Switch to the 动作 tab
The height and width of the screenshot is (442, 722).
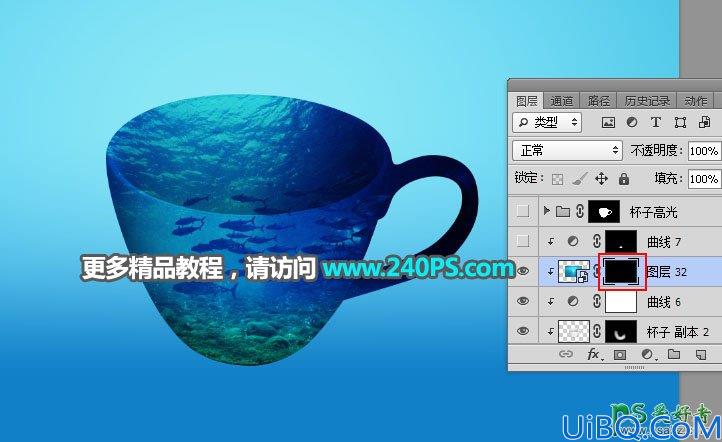(695, 100)
